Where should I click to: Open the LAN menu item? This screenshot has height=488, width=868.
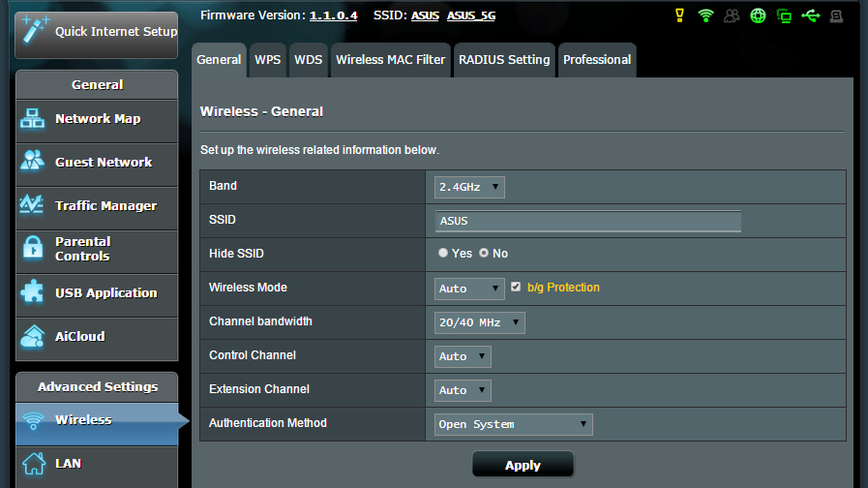pyautogui.click(x=97, y=467)
